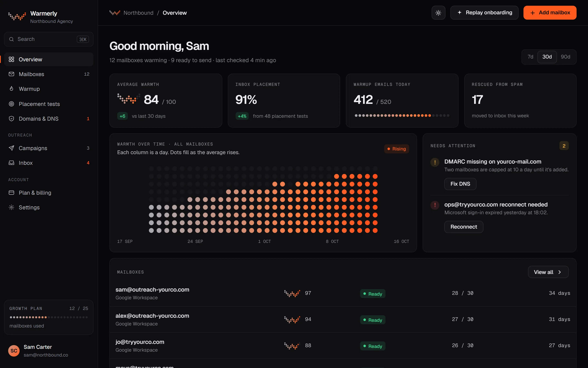Go to Warmup in the sidebar
The width and height of the screenshot is (588, 368).
49,89
